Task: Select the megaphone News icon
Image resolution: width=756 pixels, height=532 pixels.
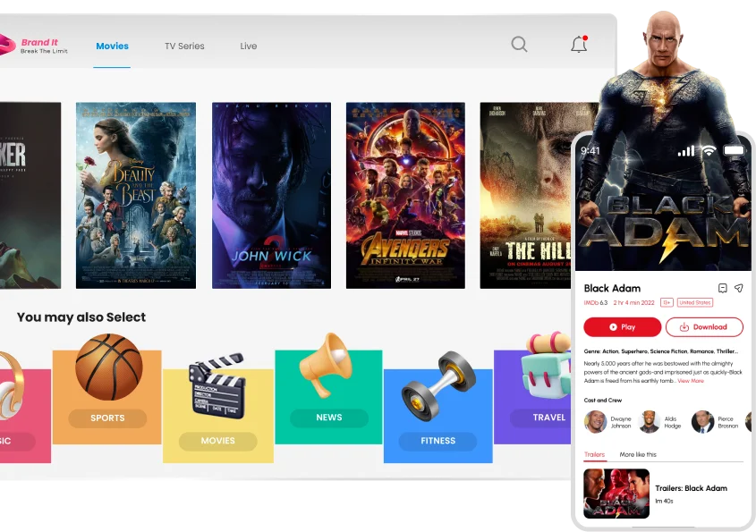Action: pos(326,364)
